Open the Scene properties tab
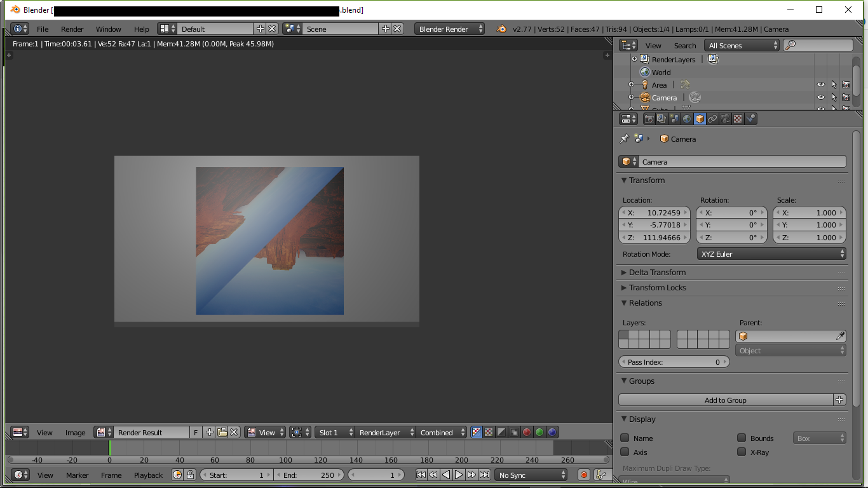This screenshot has height=488, width=868. (x=674, y=119)
